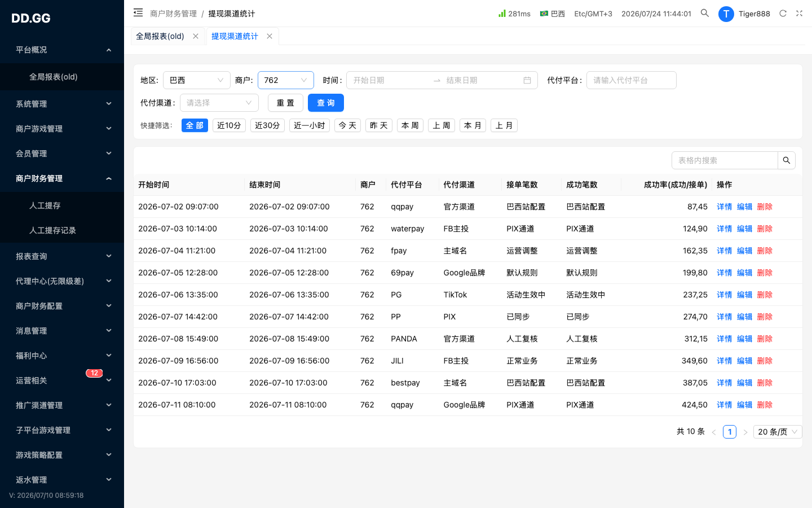Screen dimensions: 812x508
Task: Close the 提现渠道统计 tab
Action: pos(270,36)
